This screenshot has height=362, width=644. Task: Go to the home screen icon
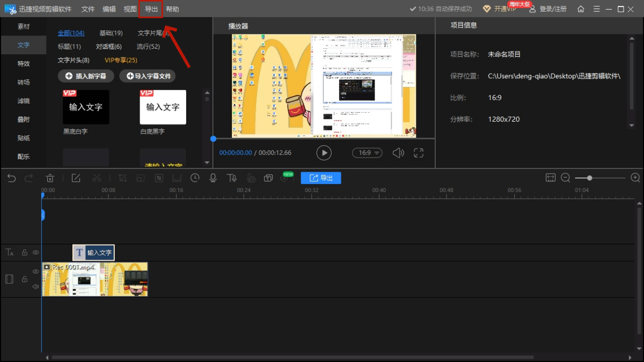(581, 9)
